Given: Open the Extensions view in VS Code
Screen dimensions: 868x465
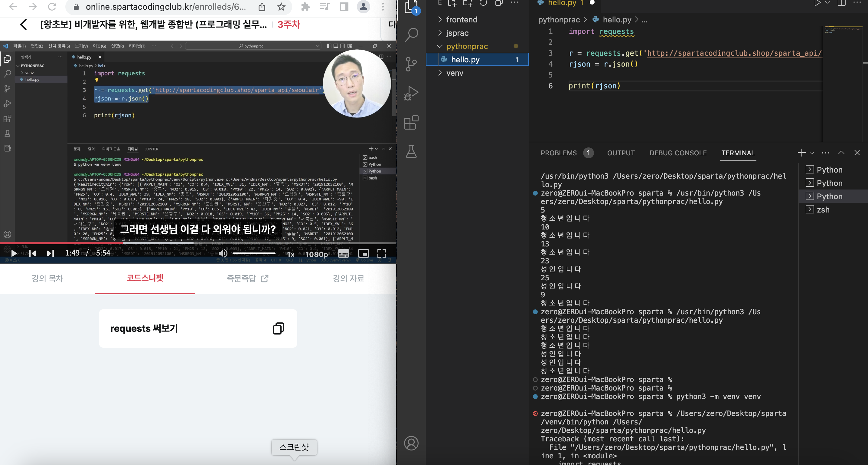Looking at the screenshot, I should (411, 122).
